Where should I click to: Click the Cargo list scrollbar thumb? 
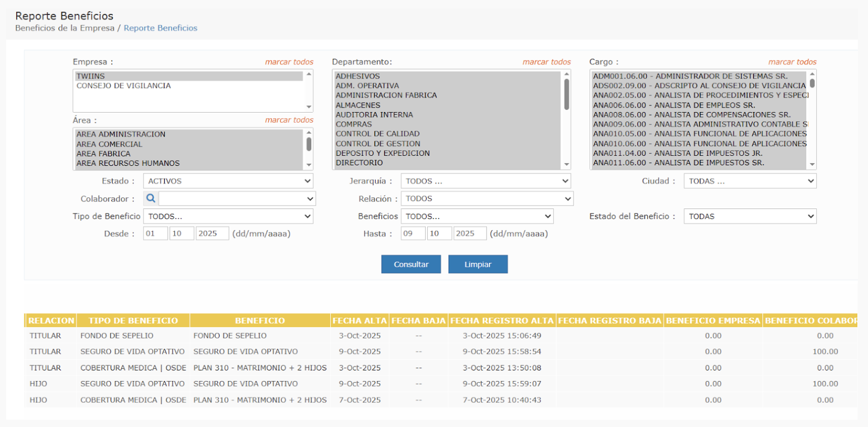tap(812, 83)
